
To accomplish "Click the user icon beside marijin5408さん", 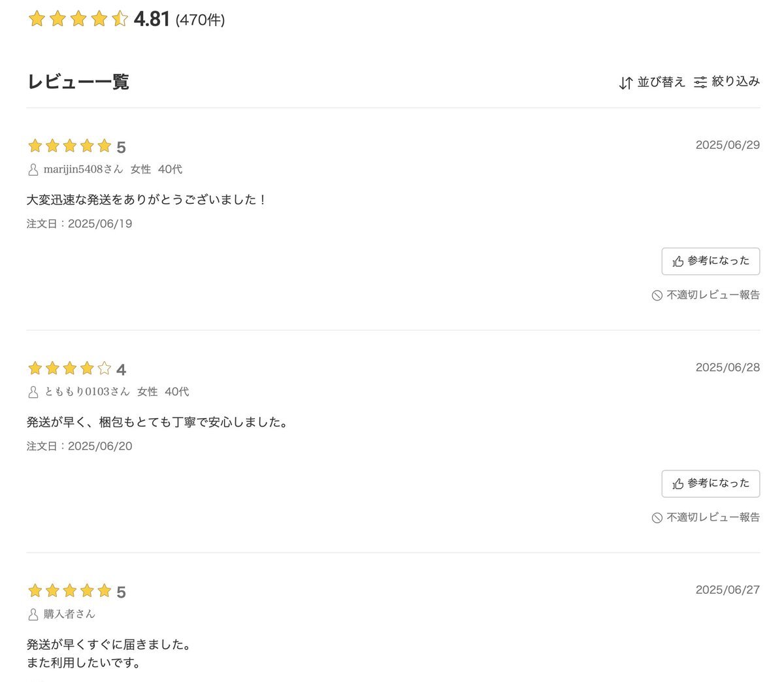I will 33,170.
